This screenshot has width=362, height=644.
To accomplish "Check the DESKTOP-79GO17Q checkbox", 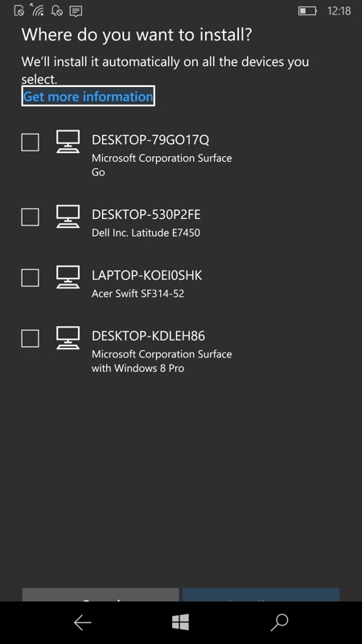I will click(x=30, y=142).
